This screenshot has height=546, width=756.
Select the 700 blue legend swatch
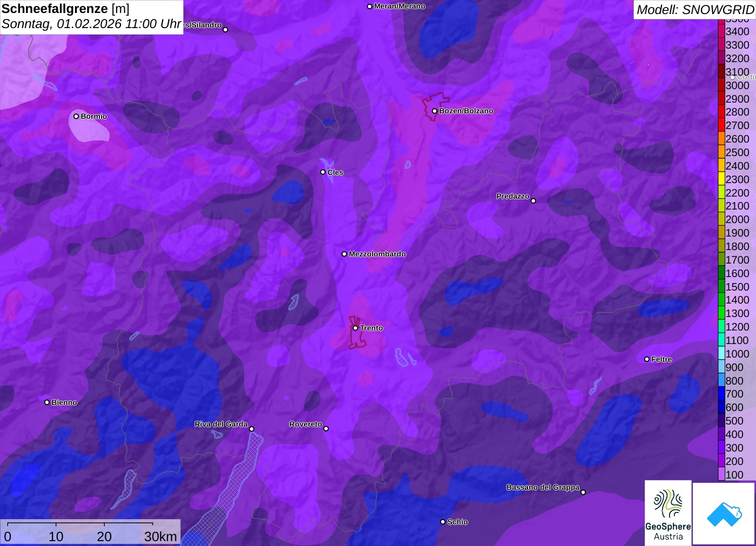tap(721, 394)
